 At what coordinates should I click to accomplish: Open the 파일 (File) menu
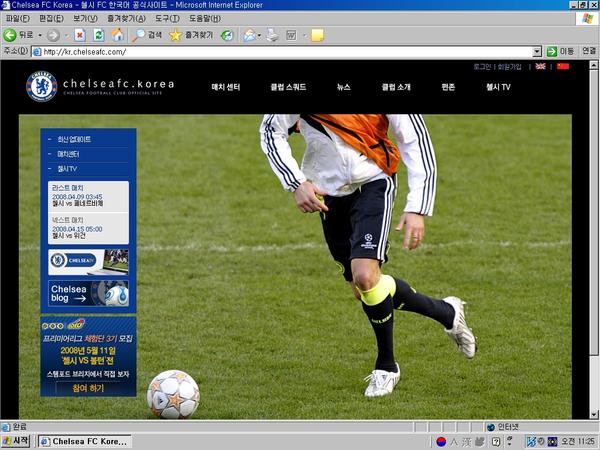point(18,19)
